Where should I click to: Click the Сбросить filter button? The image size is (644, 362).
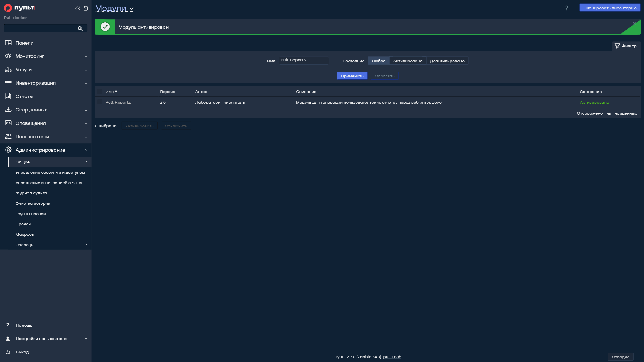point(385,76)
